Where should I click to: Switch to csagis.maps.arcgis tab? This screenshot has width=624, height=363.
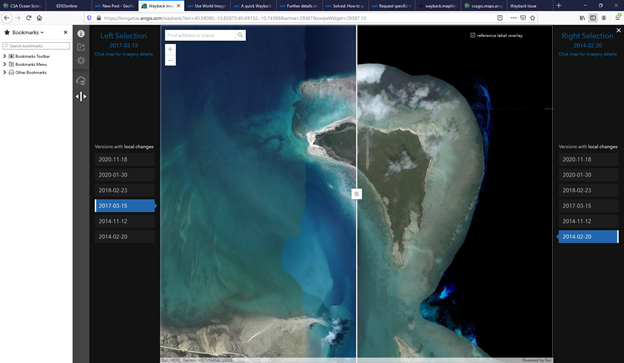(484, 6)
